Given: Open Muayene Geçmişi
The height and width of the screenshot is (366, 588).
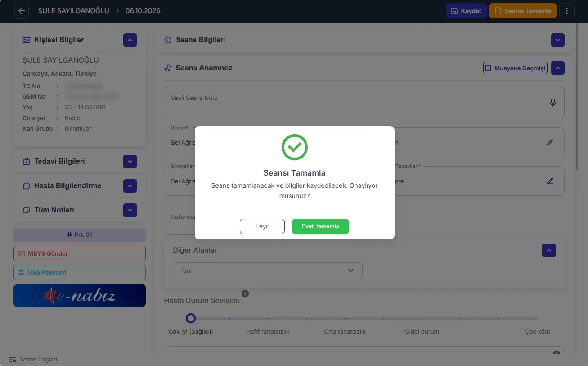Looking at the screenshot, I should [516, 68].
